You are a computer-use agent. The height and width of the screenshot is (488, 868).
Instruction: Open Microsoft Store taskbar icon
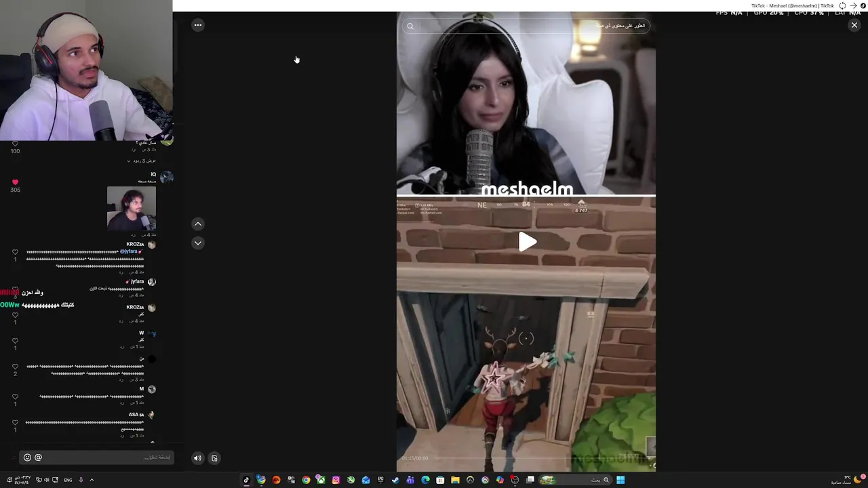pyautogui.click(x=440, y=480)
